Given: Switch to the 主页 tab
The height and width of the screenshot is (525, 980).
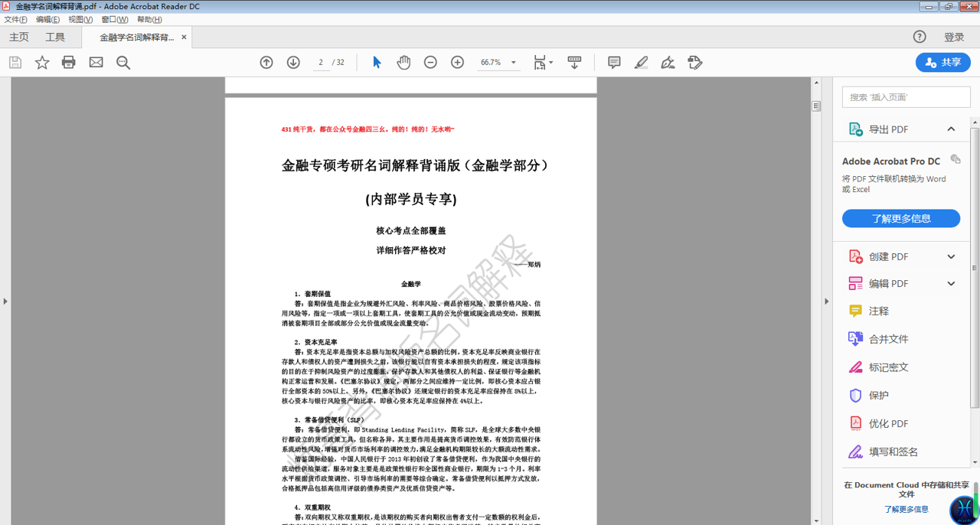Looking at the screenshot, I should point(19,37).
